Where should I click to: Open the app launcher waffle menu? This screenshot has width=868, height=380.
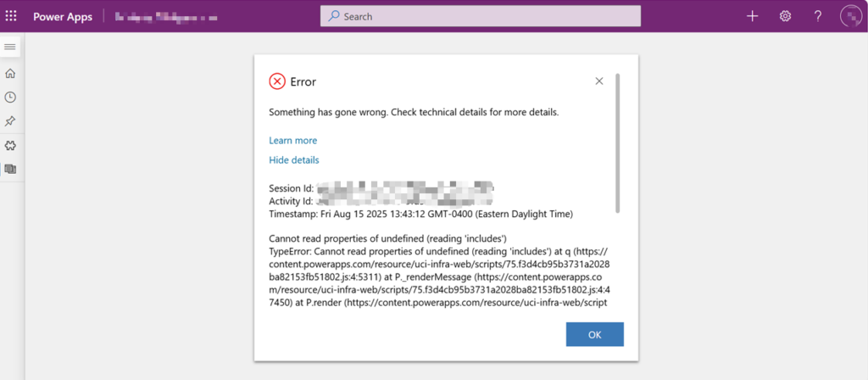click(x=11, y=16)
